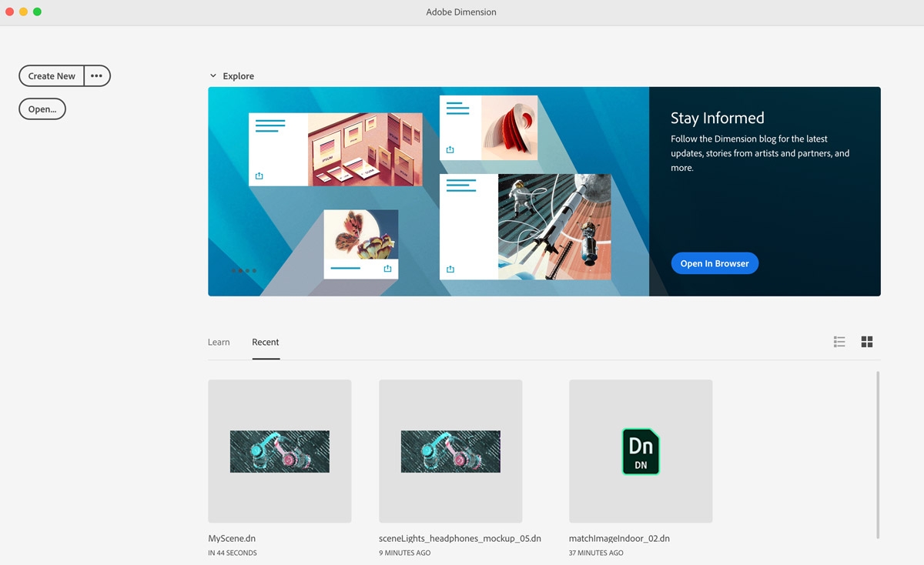Click sceneLights_headphones_mockup_05.dn file name

coord(460,539)
